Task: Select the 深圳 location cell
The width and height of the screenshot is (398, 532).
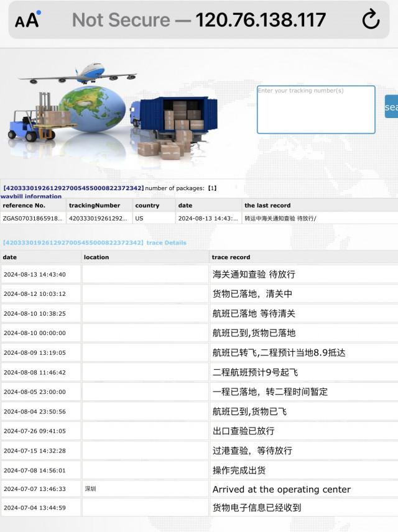Action: [91, 489]
